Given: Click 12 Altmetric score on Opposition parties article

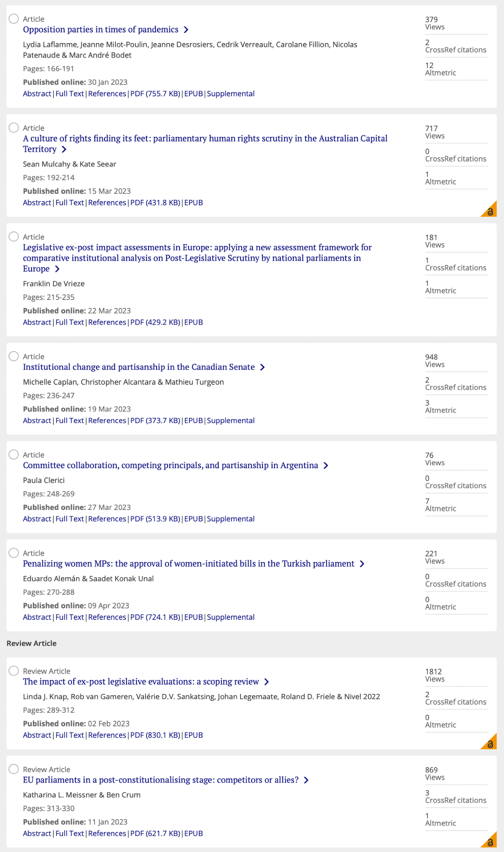Looking at the screenshot, I should (x=440, y=69).
